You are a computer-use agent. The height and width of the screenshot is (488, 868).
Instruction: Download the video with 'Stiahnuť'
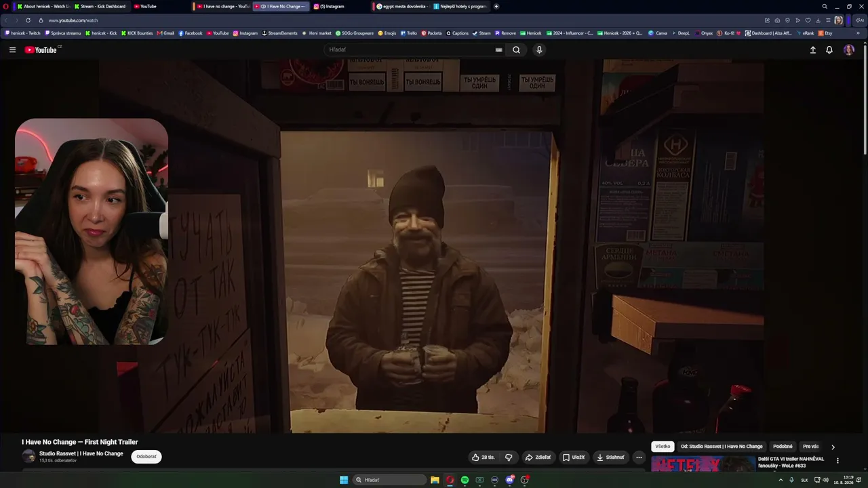click(x=610, y=457)
